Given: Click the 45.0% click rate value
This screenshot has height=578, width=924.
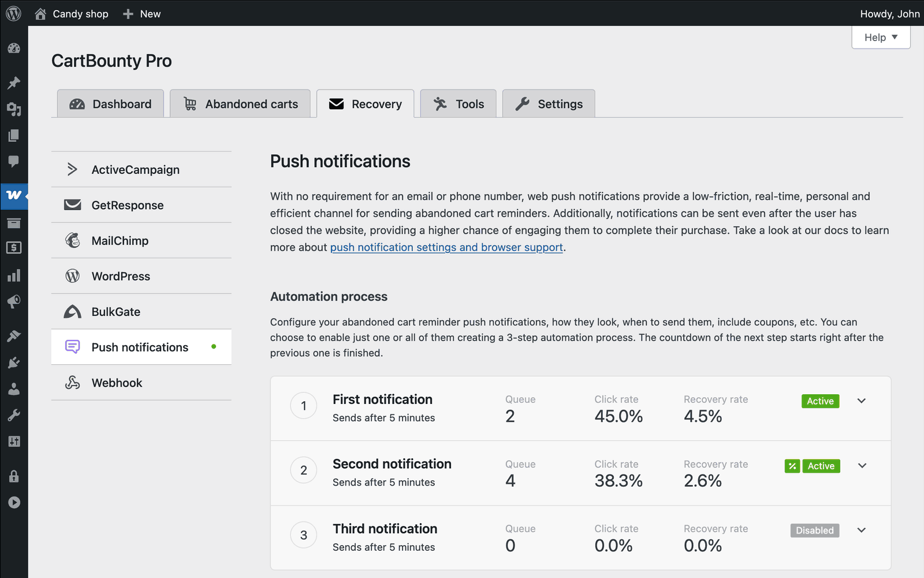Looking at the screenshot, I should click(619, 416).
